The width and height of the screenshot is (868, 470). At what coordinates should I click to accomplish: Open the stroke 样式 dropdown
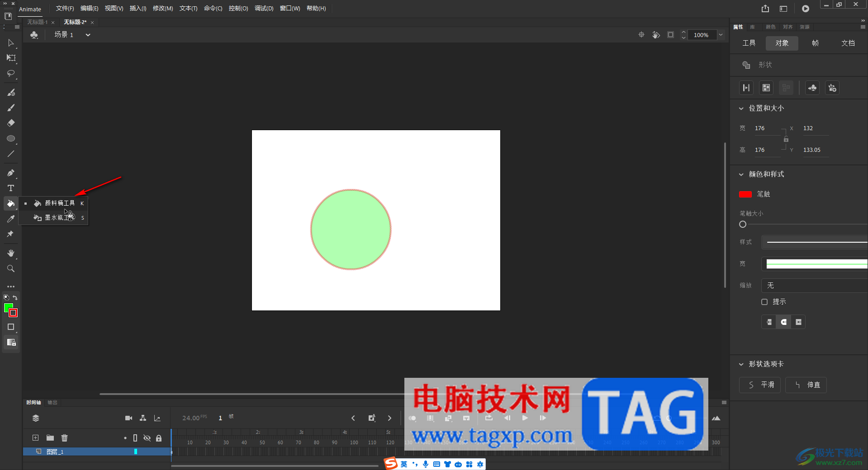[x=815, y=242]
